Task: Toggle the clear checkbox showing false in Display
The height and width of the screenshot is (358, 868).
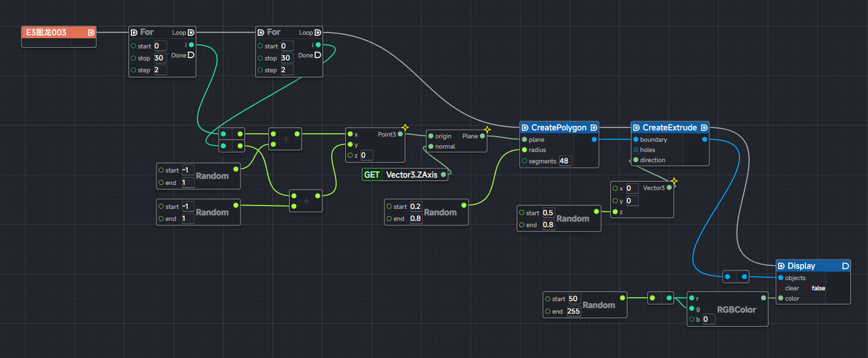Action: [x=808, y=288]
